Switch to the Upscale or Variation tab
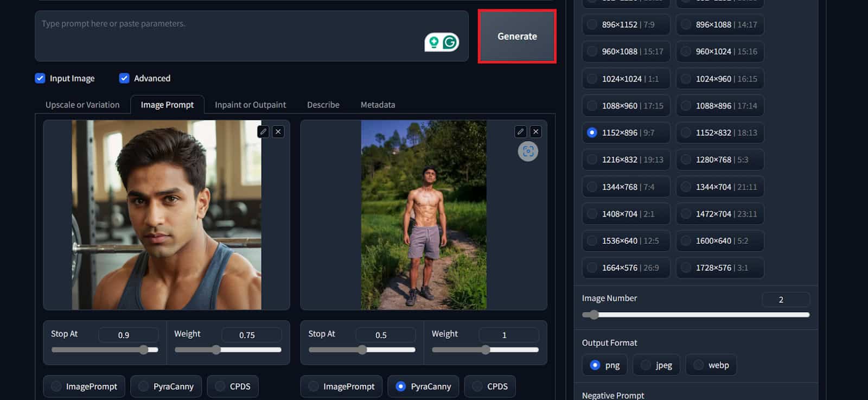 tap(82, 105)
